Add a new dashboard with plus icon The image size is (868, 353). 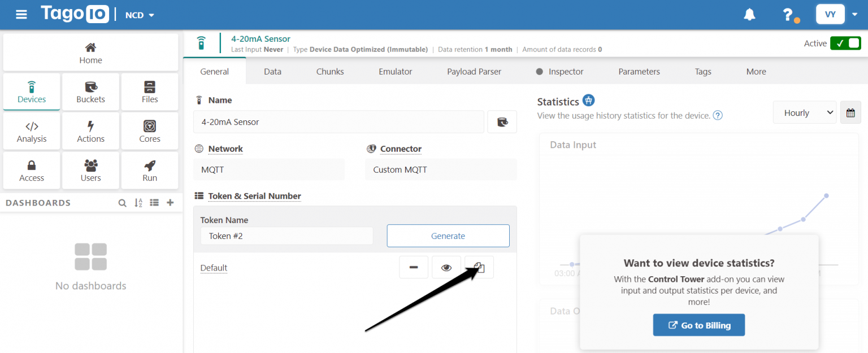click(x=170, y=203)
